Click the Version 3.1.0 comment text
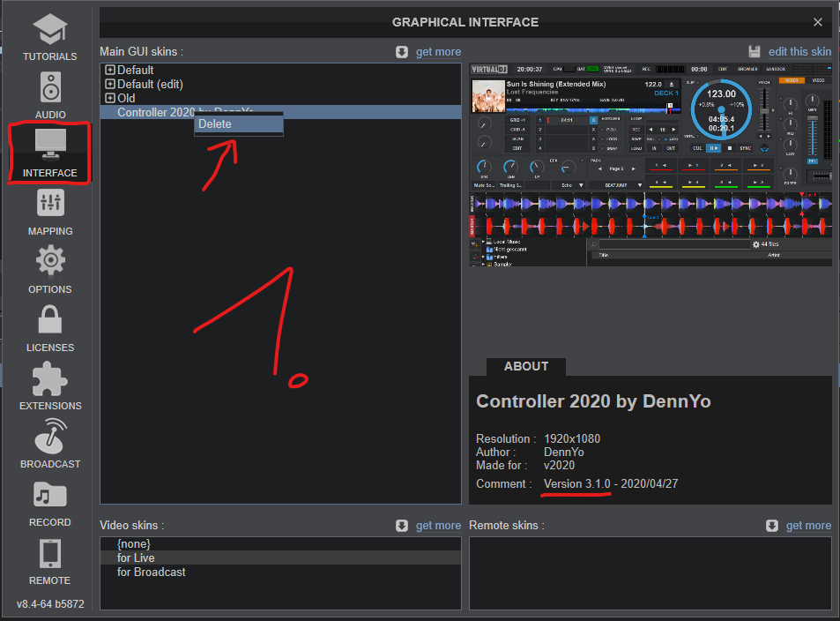840x621 pixels. click(577, 483)
